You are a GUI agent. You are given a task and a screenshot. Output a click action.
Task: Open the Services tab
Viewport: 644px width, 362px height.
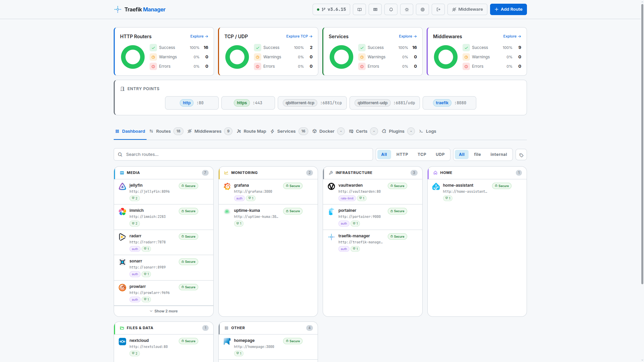point(289,131)
